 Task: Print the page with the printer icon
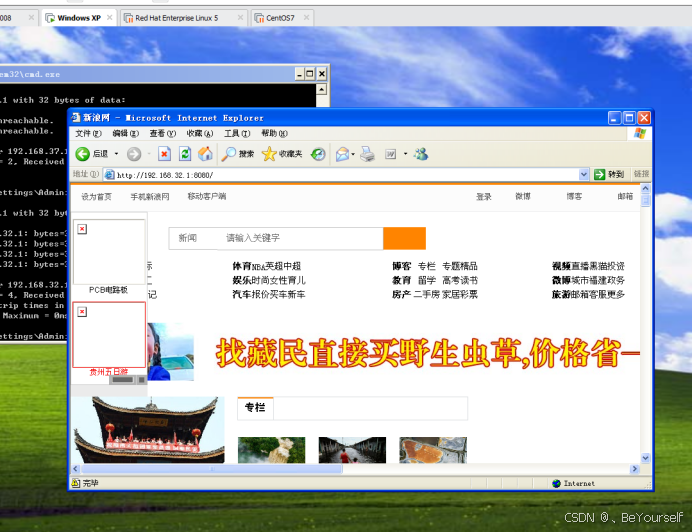pos(367,154)
